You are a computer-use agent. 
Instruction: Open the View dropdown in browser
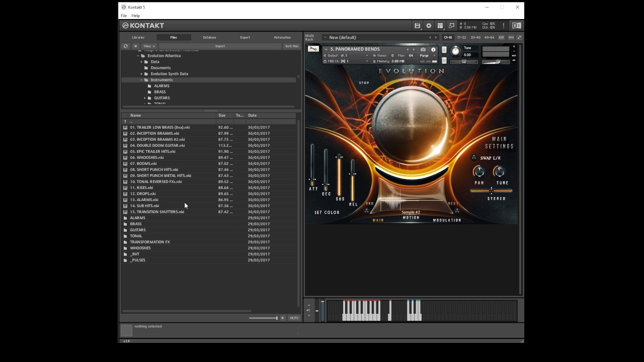point(148,46)
